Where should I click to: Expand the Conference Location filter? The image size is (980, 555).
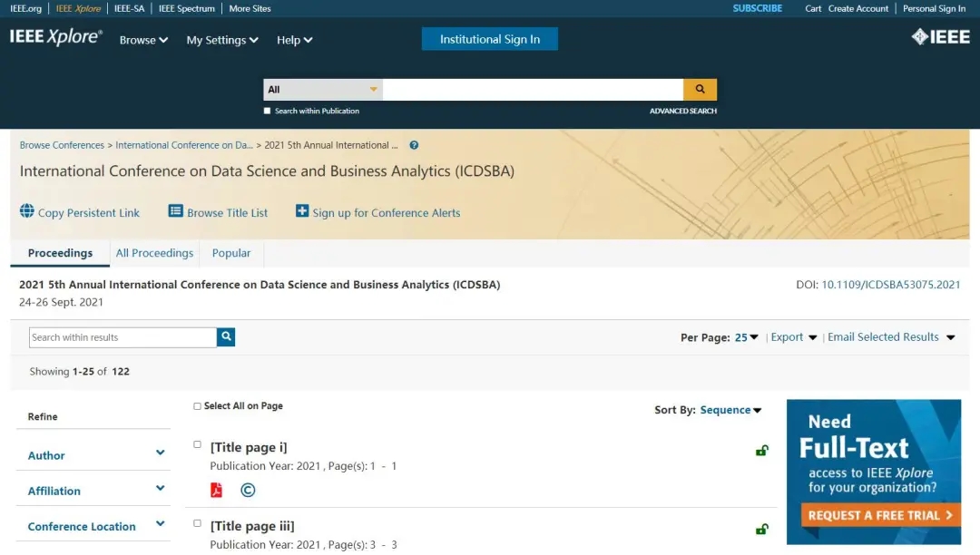pos(93,526)
